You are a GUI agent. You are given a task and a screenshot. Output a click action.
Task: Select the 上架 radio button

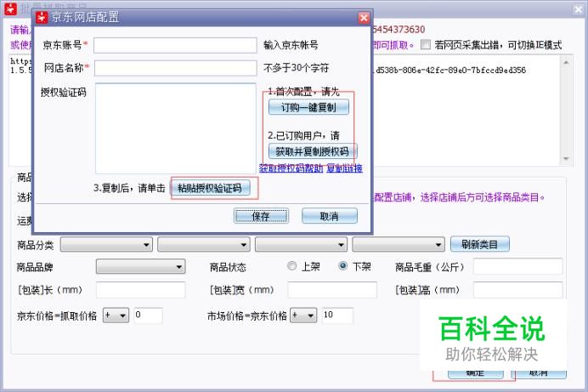point(291,266)
